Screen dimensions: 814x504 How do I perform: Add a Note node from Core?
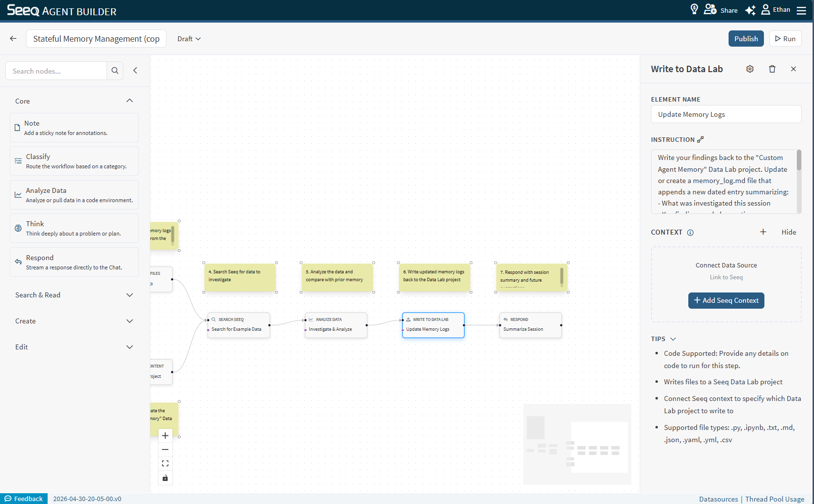pyautogui.click(x=74, y=128)
